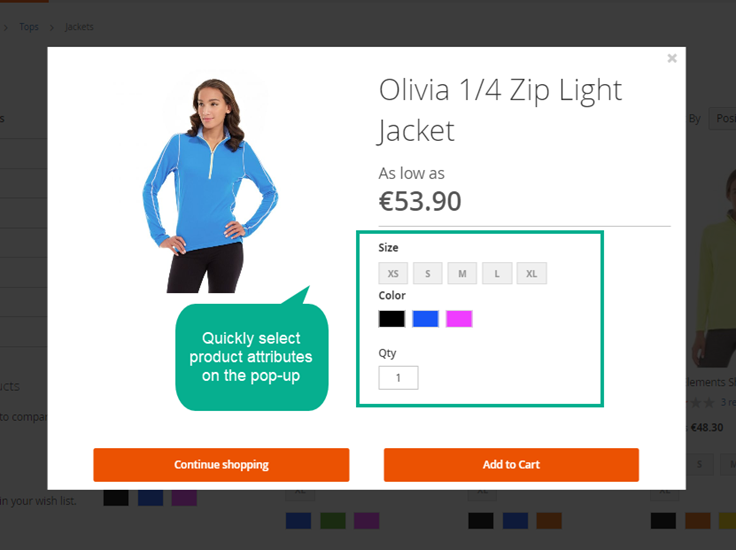Open the Jackets breadcrumb link
The width and height of the screenshot is (736, 550).
tap(79, 27)
